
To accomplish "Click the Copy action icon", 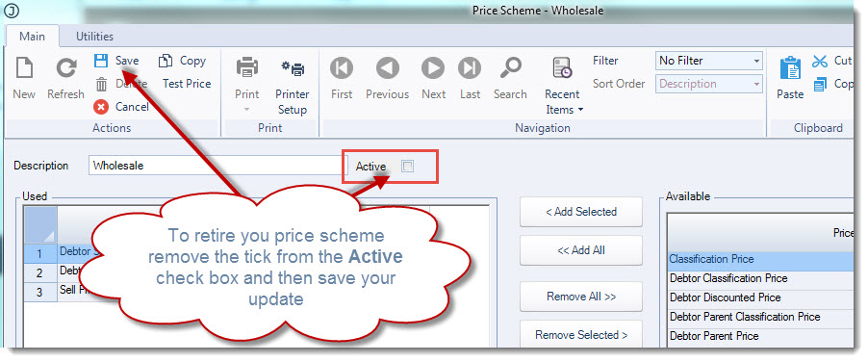I will [x=166, y=61].
